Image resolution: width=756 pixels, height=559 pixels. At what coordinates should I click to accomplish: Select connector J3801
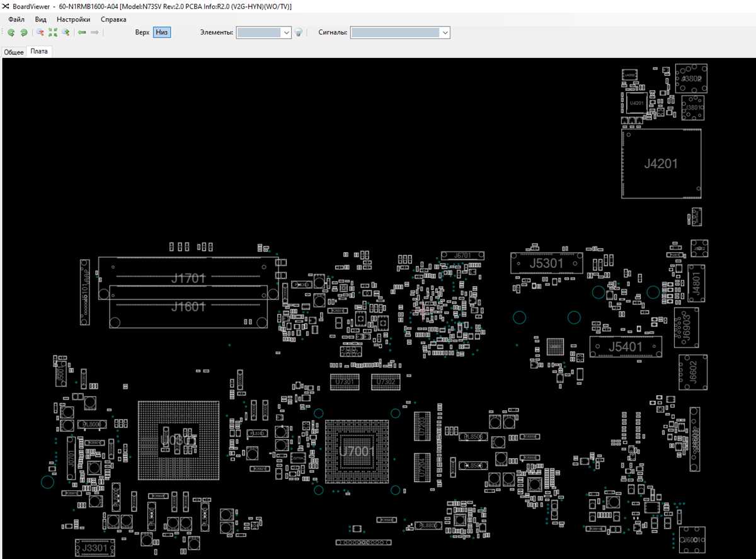click(x=692, y=108)
